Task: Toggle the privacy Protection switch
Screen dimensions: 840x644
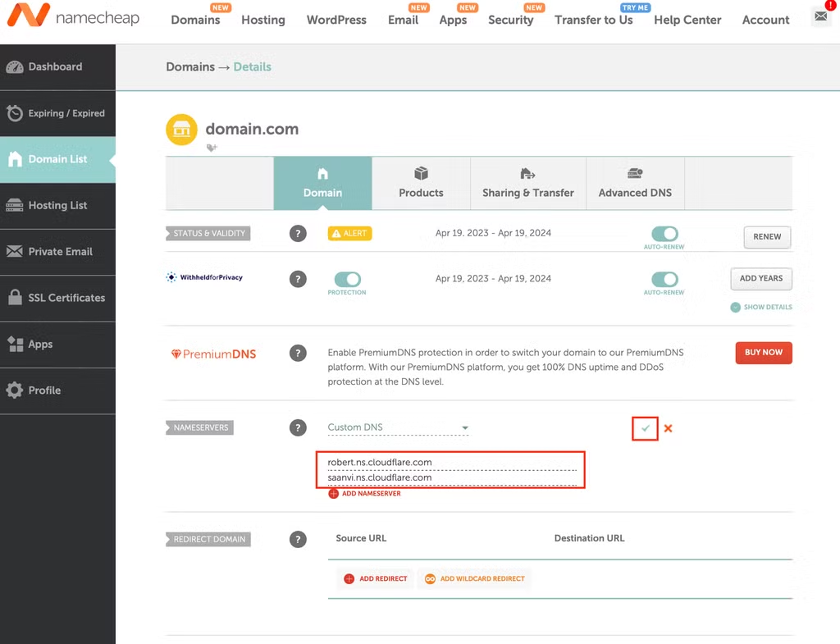Action: tap(347, 279)
